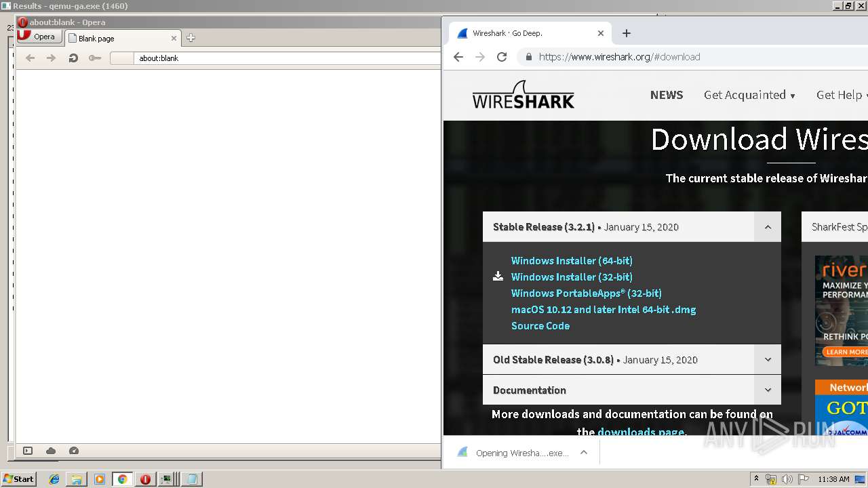Open the downloads page link

coord(641,431)
